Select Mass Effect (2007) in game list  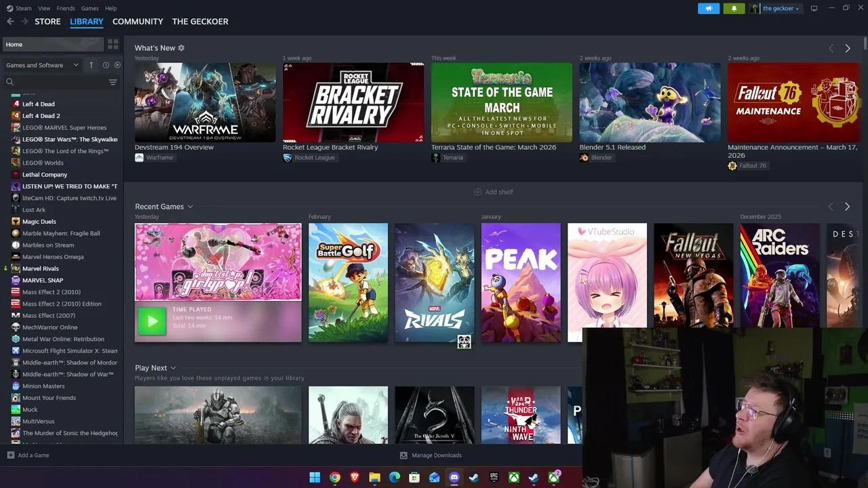(49, 316)
